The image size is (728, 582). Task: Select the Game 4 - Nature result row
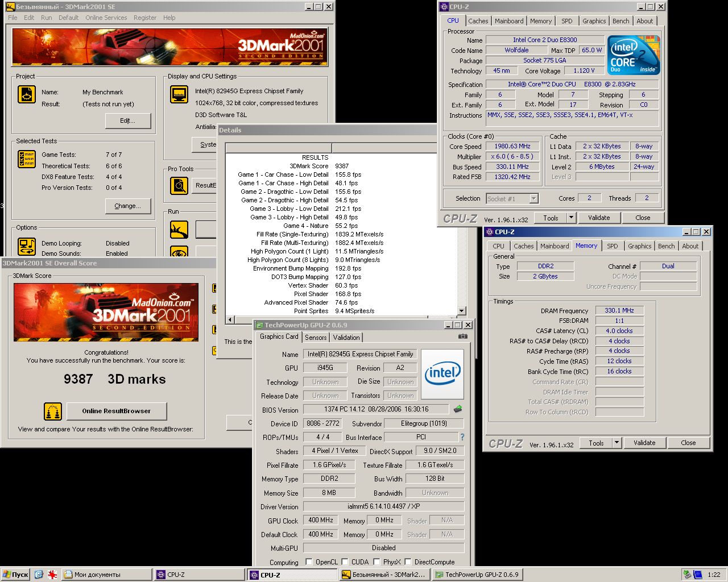(341, 226)
